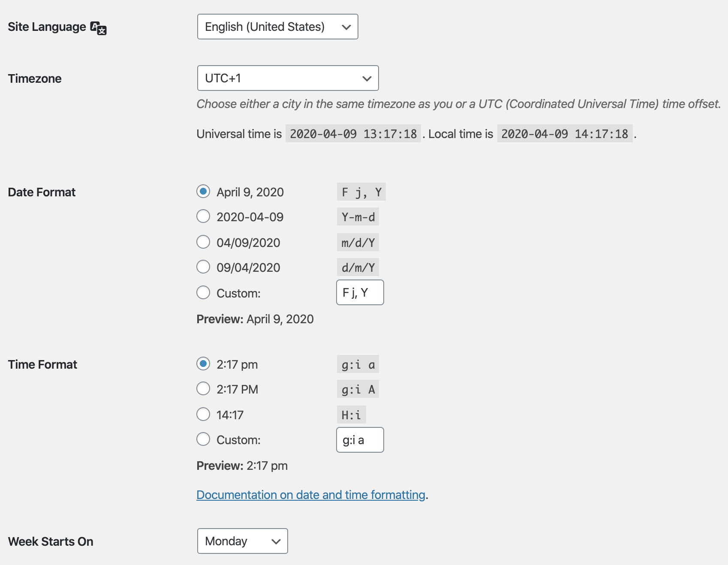Open the Week Starts On dropdown
Screen dimensions: 728x565
coord(242,541)
